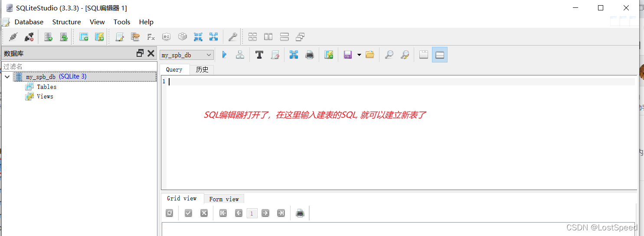This screenshot has width=644, height=236.
Task: Disconnect from database (plug with red mark)
Action: pyautogui.click(x=29, y=37)
